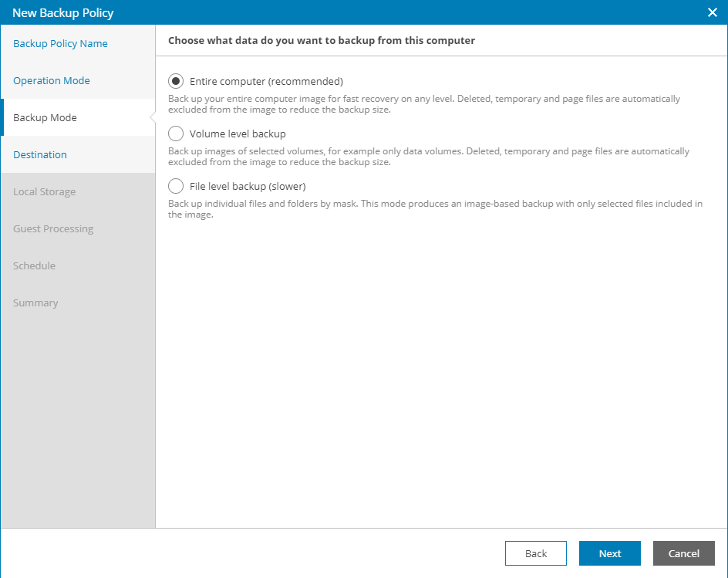View the Summary step

pos(35,303)
